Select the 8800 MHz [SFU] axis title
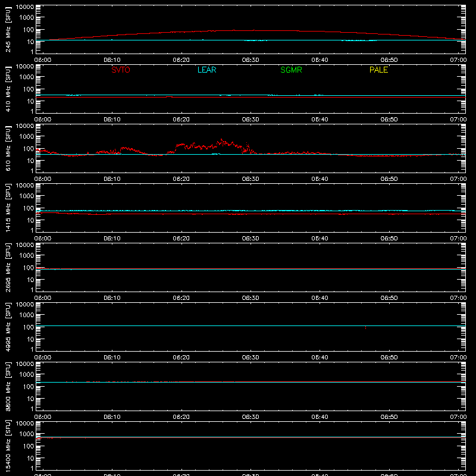Screen dimensions: 476x476 point(8,387)
